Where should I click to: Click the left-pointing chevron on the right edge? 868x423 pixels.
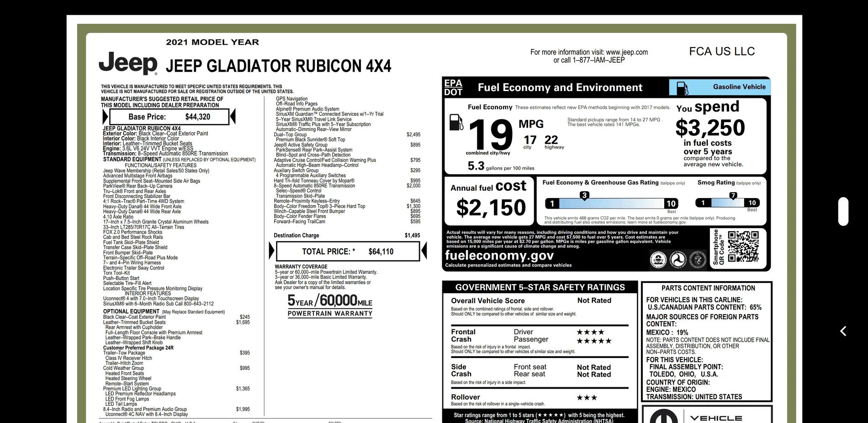pos(843,331)
